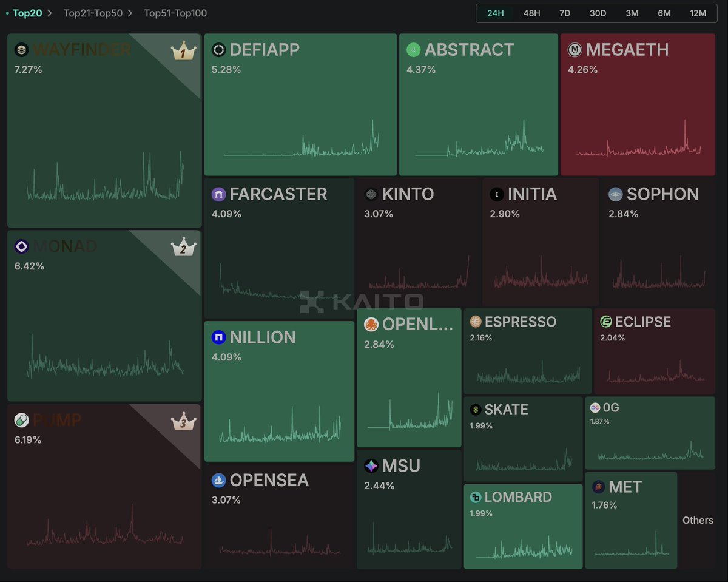This screenshot has width=728, height=582.
Task: Click the Abstract green logo icon
Action: pyautogui.click(x=414, y=50)
